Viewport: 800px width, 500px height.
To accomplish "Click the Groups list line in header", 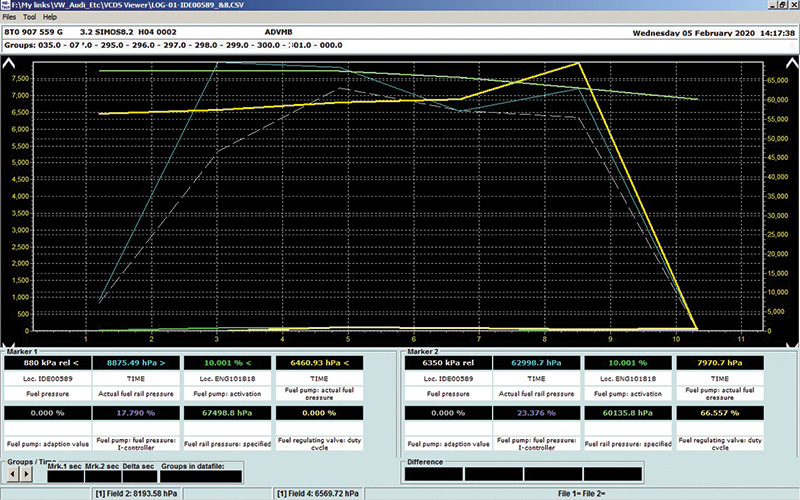I will [173, 45].
